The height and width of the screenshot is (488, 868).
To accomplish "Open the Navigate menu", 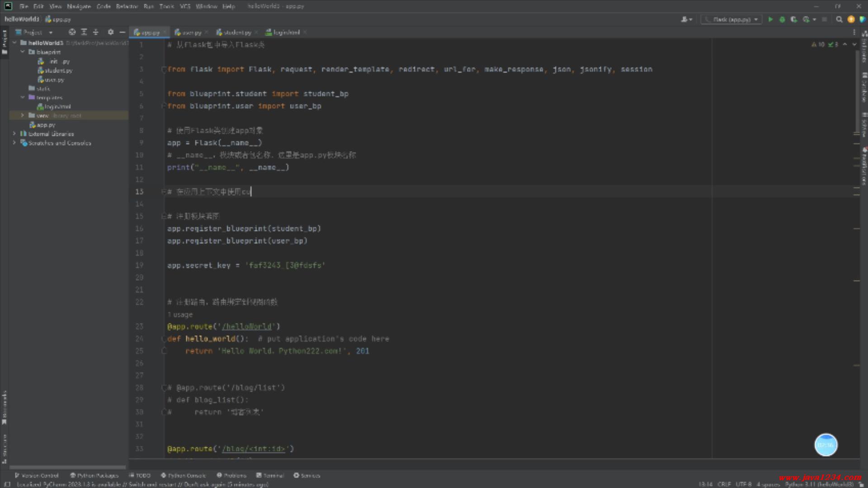I will (x=79, y=6).
